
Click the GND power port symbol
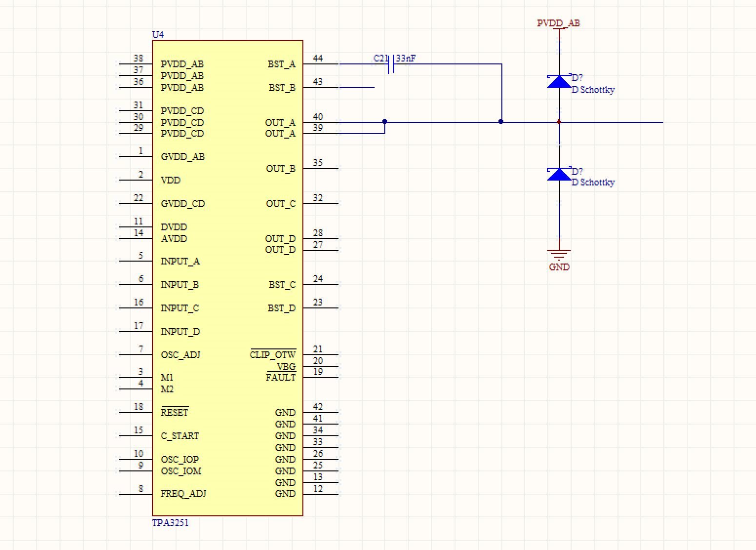pos(559,254)
